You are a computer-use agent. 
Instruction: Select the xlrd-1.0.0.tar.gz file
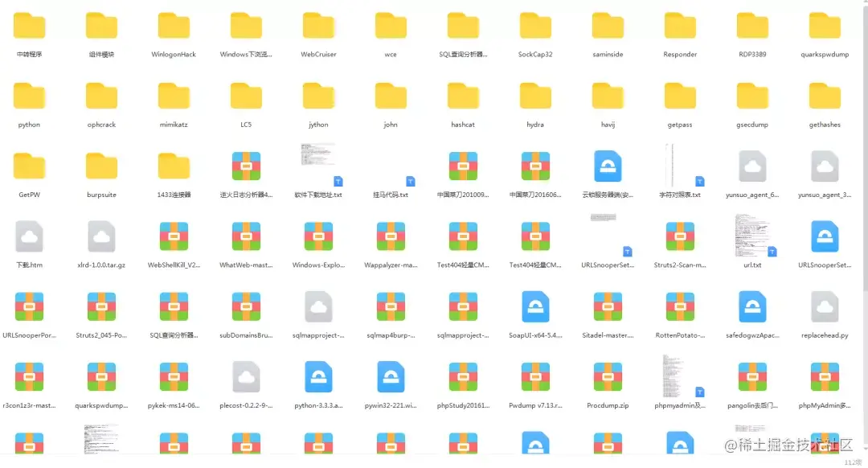coord(101,236)
